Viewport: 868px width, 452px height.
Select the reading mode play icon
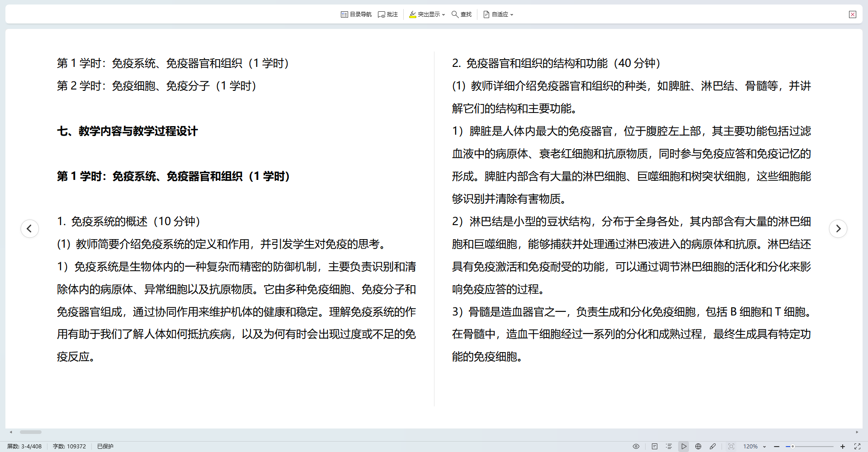tap(684, 447)
